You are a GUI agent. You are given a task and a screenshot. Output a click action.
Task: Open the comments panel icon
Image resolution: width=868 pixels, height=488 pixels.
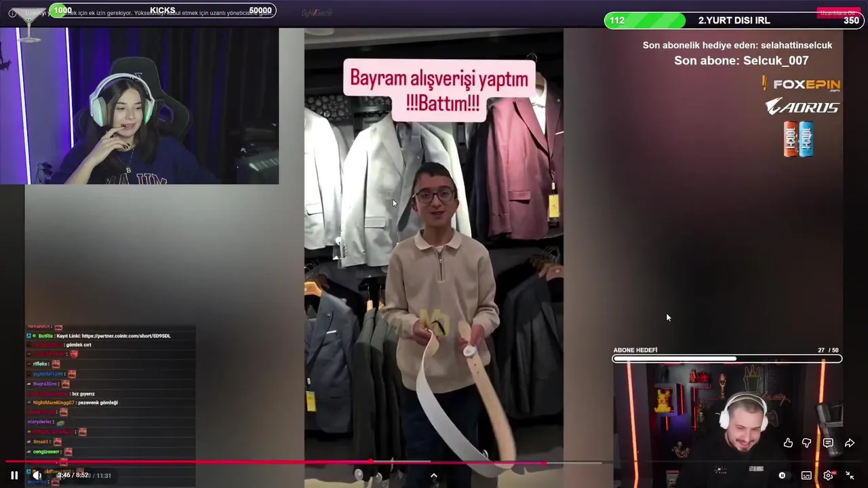[828, 443]
